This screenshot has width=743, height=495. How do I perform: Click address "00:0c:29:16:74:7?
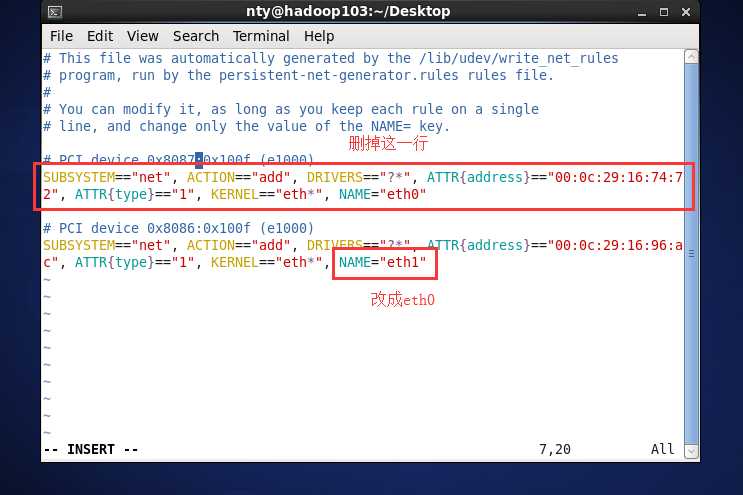click(x=615, y=177)
